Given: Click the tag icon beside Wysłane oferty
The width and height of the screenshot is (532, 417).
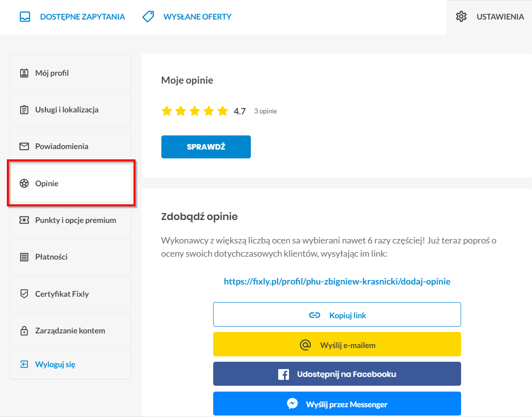Looking at the screenshot, I should coord(148,16).
